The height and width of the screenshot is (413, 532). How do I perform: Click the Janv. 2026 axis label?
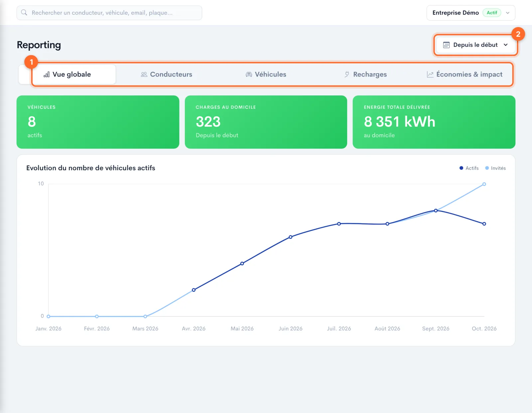49,329
